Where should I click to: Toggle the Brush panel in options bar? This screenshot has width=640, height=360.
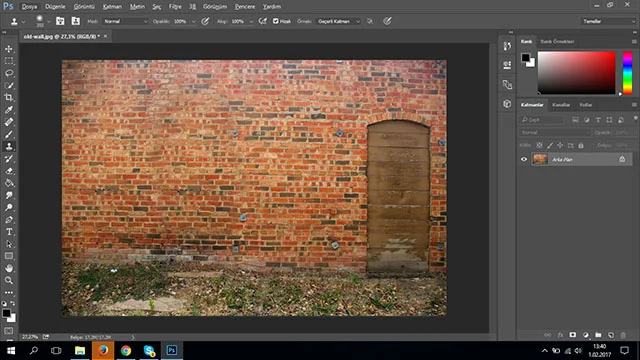[x=60, y=21]
